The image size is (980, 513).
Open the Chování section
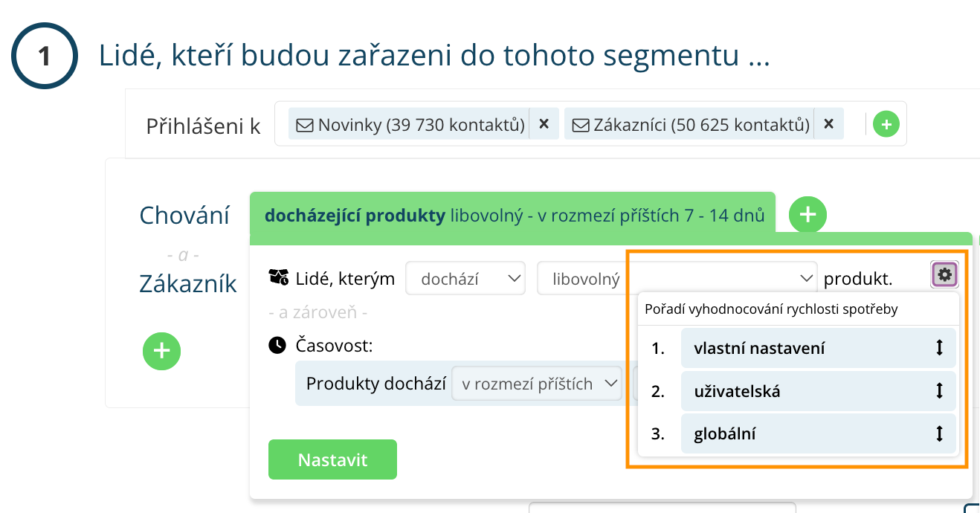coord(184,216)
